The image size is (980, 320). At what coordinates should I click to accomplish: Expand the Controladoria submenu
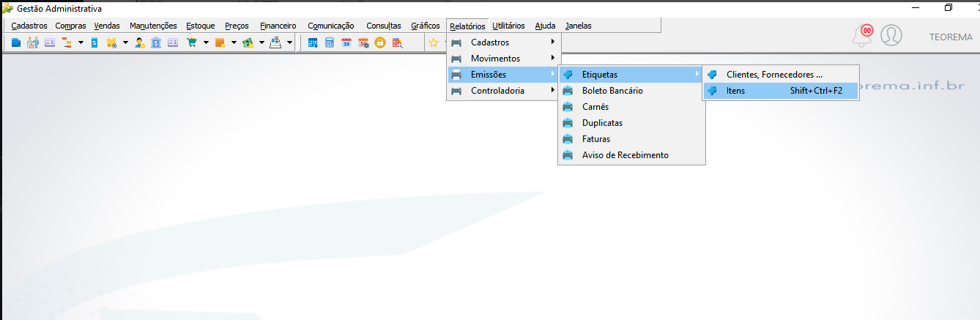[503, 91]
